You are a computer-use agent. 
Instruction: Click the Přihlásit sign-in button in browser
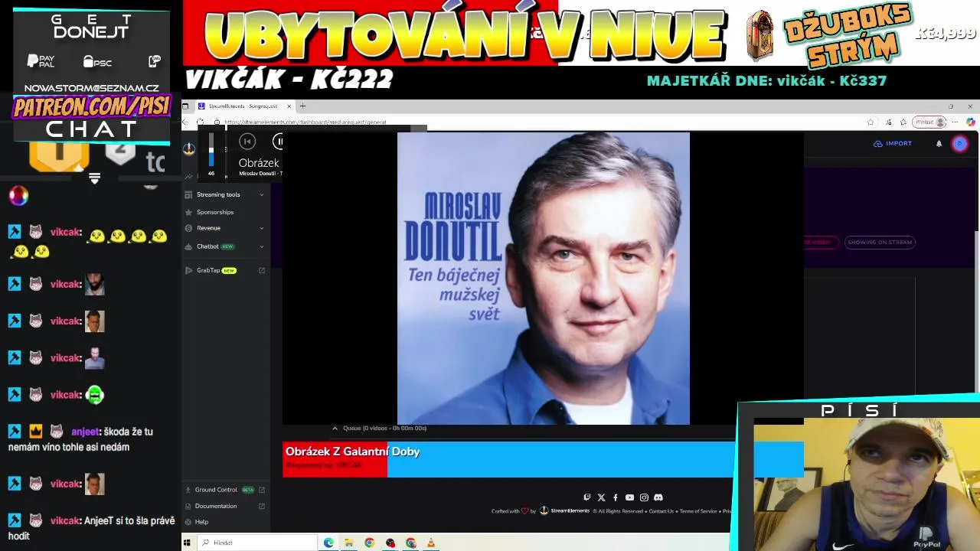tap(929, 122)
